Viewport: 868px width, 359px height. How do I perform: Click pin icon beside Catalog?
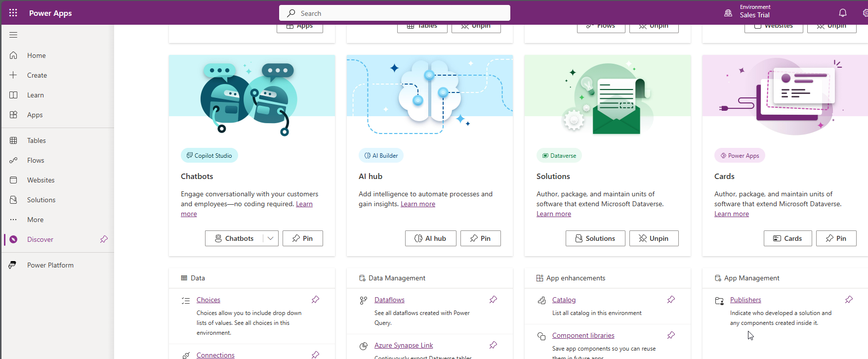point(671,300)
